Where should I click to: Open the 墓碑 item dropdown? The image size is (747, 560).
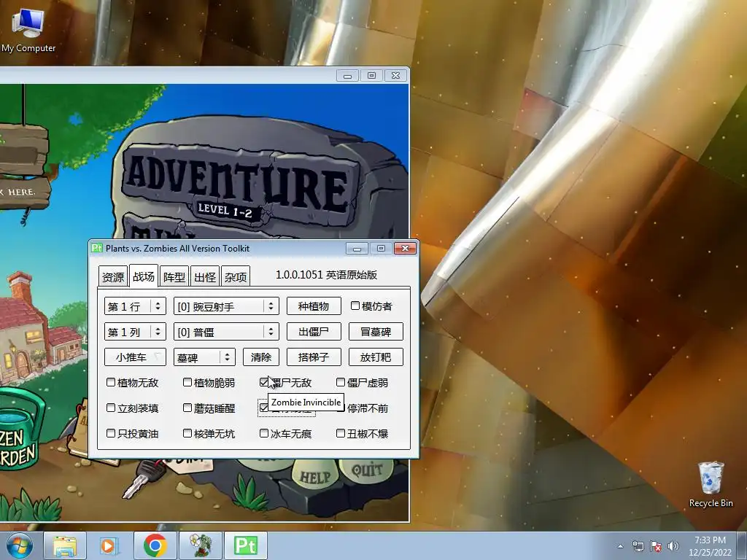pyautogui.click(x=204, y=357)
